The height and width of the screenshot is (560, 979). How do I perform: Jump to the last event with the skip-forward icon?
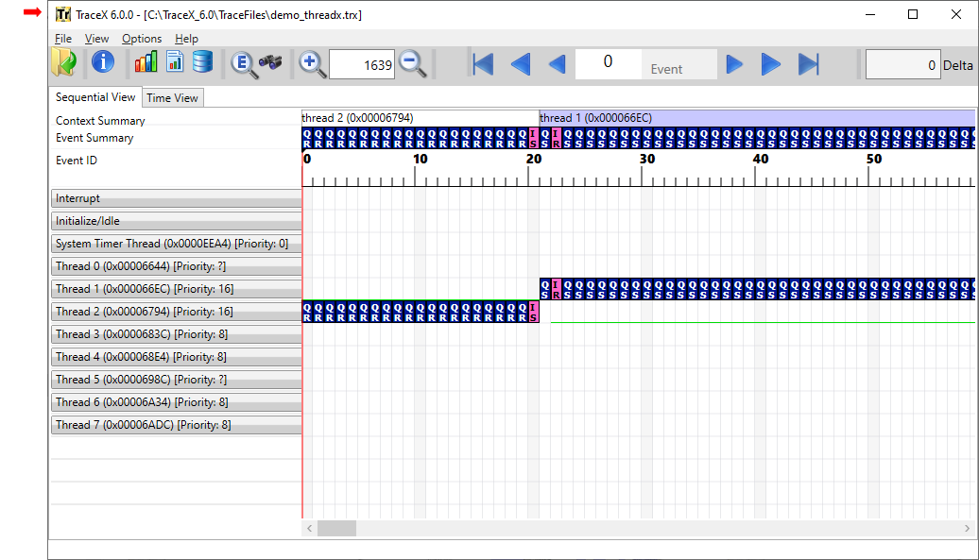click(807, 63)
